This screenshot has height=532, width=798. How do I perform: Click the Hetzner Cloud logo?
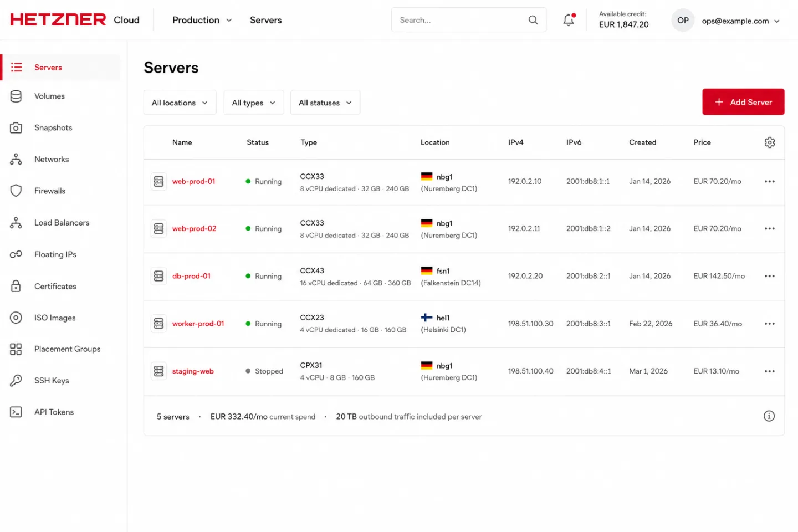pos(75,20)
